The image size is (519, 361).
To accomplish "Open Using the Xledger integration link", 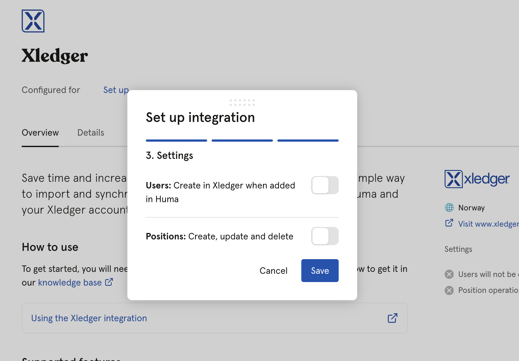I will click(x=89, y=318).
